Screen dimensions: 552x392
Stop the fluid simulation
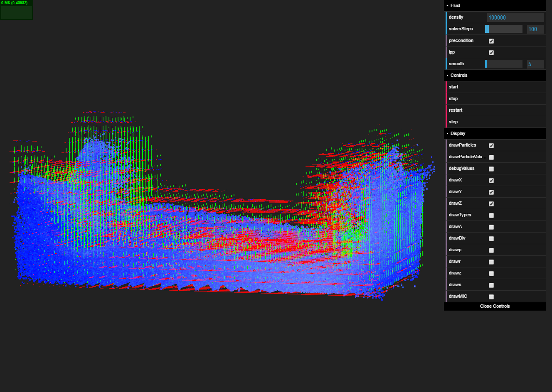coord(495,98)
